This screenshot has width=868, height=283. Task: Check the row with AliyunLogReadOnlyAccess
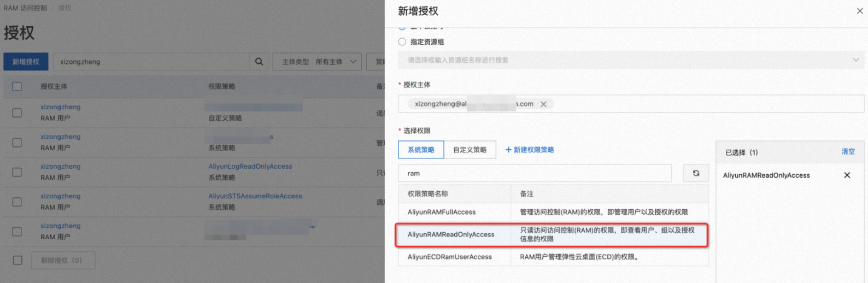(17, 172)
